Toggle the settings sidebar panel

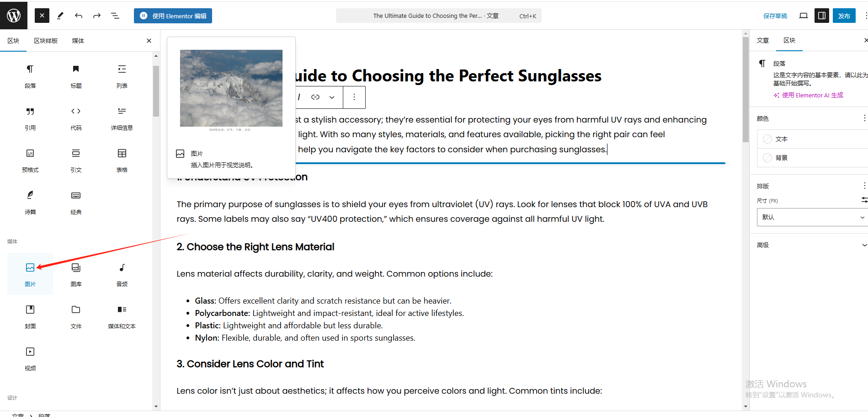tap(821, 16)
